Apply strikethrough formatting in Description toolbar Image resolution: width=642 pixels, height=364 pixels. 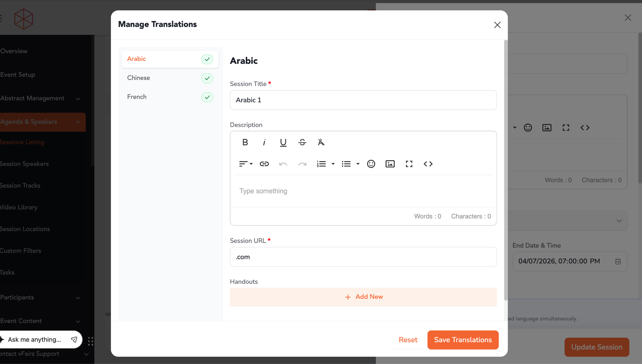coord(302,142)
